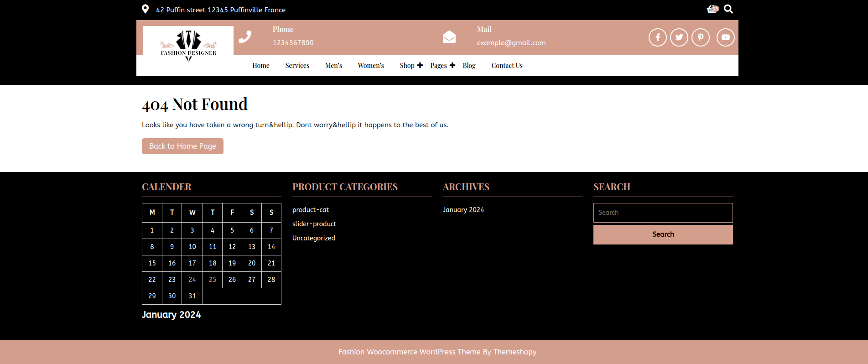Click the footer Search input field
The image size is (868, 364).
point(663,213)
